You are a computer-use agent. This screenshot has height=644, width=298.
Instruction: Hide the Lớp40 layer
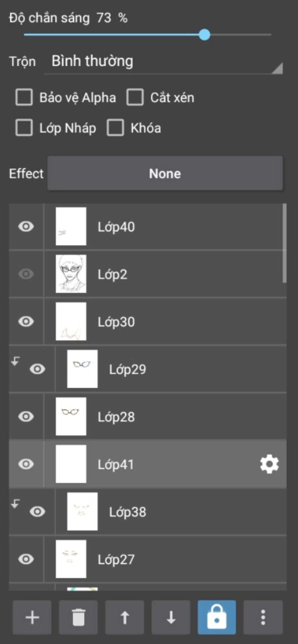click(x=26, y=227)
